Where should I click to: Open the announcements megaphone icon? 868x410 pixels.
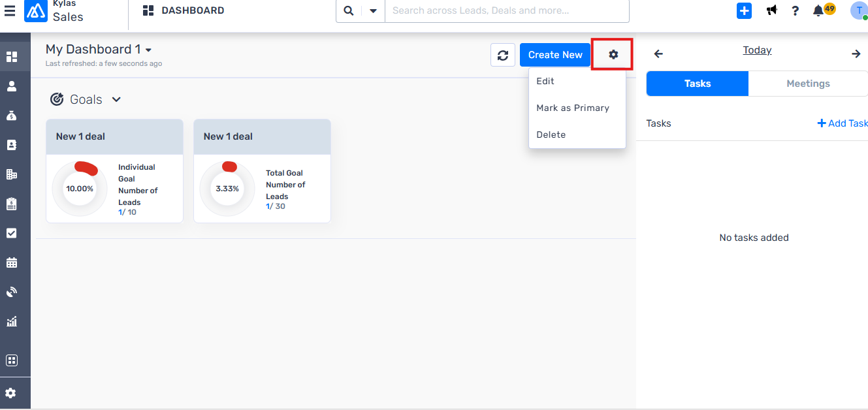[772, 10]
